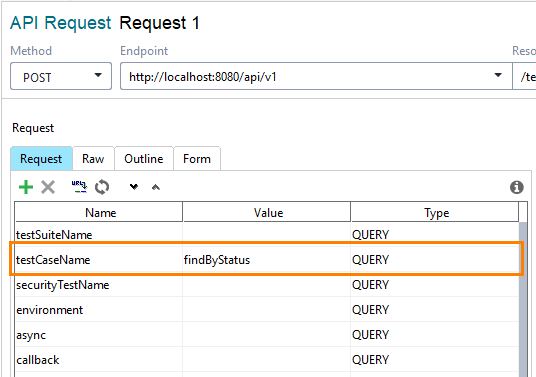Open the POST method dropdown
This screenshot has width=536, height=377.
61,76
